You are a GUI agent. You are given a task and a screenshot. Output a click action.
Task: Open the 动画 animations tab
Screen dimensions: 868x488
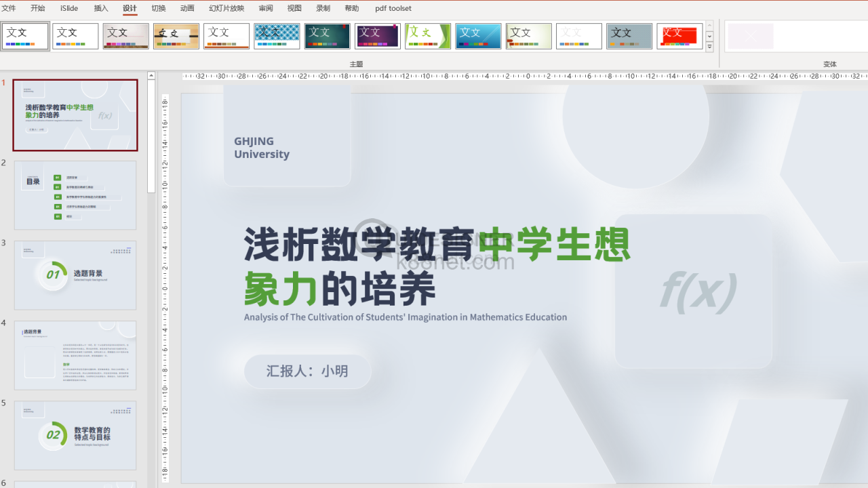[x=187, y=8]
